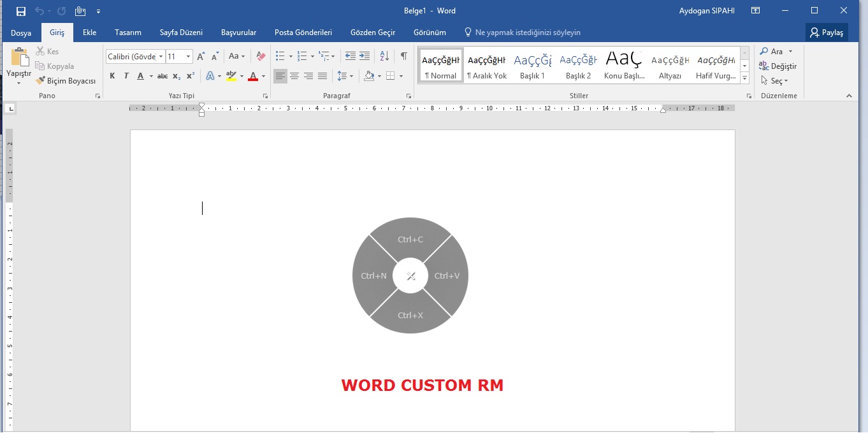Screen dimensions: 868x433
Task: Switch to the Ekle tab
Action: click(x=89, y=33)
